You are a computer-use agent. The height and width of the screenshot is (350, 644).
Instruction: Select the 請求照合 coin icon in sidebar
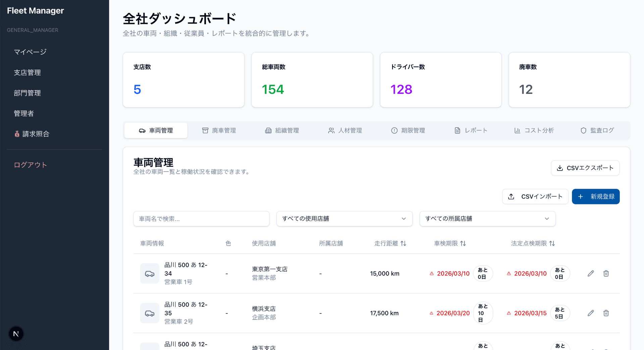pyautogui.click(x=16, y=134)
